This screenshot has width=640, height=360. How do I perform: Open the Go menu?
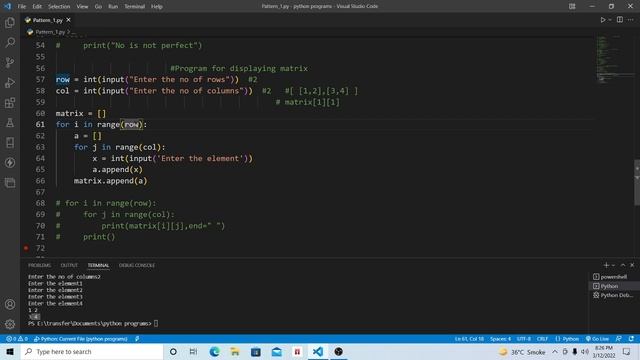(98, 7)
